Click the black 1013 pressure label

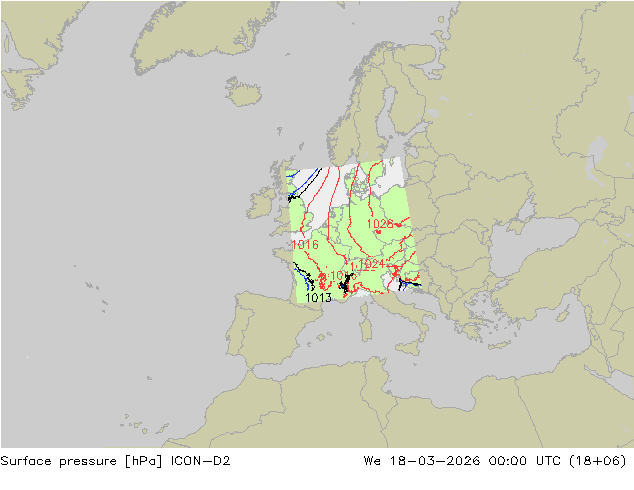coord(319,298)
